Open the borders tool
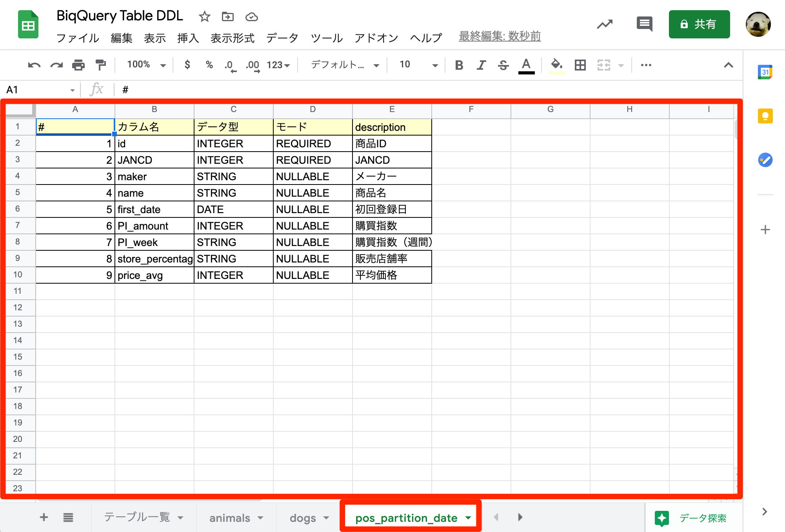 (580, 65)
